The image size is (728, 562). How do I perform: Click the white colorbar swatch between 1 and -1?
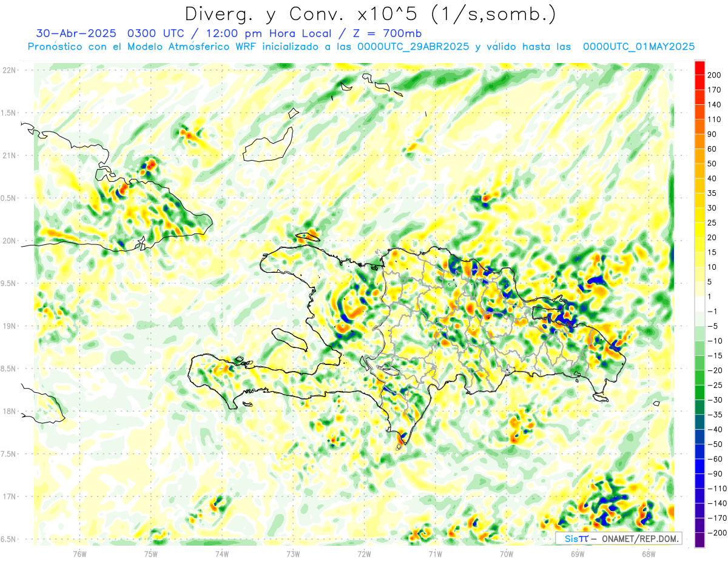699,304
